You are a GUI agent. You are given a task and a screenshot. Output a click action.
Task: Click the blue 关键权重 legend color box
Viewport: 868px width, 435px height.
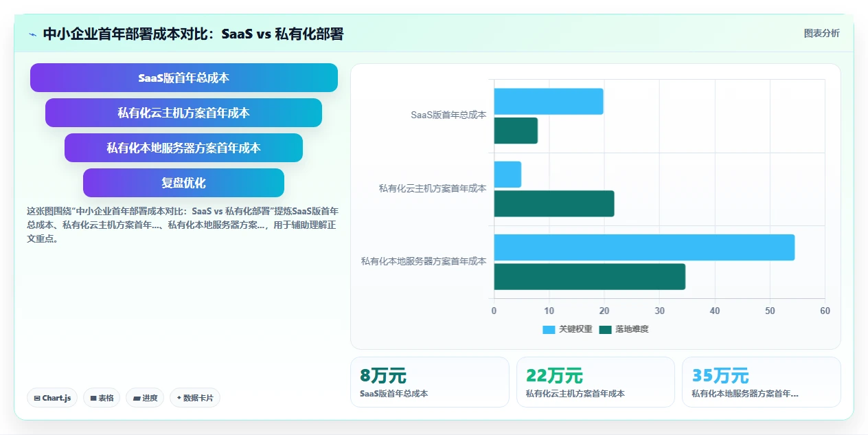coord(549,329)
